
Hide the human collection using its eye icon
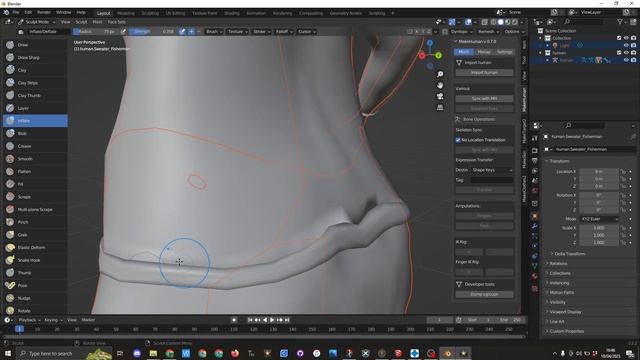[x=626, y=53]
